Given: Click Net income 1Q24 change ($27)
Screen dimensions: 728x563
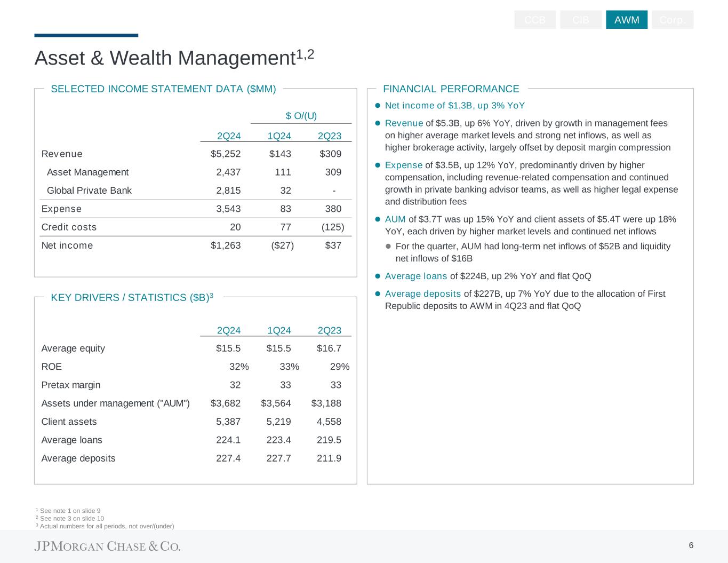Looking at the screenshot, I should coord(282,245).
